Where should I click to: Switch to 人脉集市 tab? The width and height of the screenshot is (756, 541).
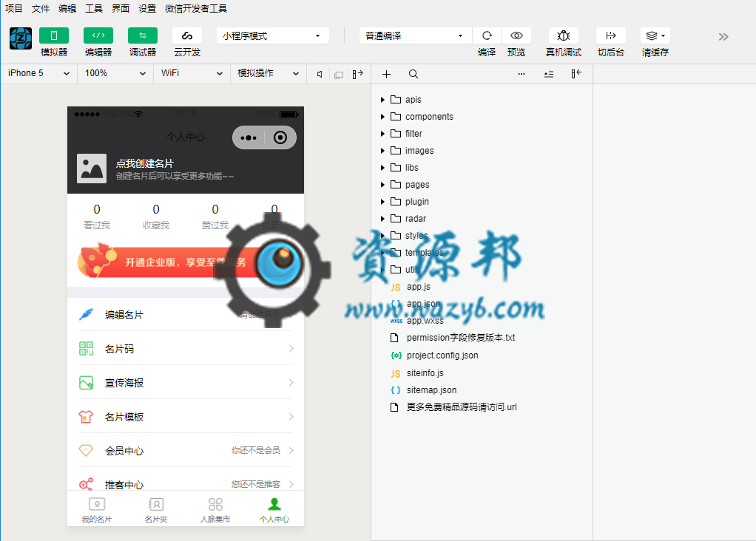(215, 510)
